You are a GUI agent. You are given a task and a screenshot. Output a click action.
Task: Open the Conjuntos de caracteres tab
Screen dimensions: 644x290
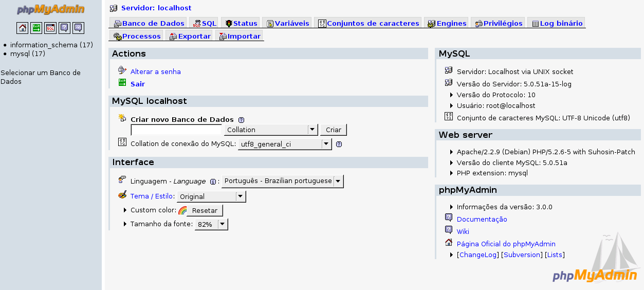[369, 23]
